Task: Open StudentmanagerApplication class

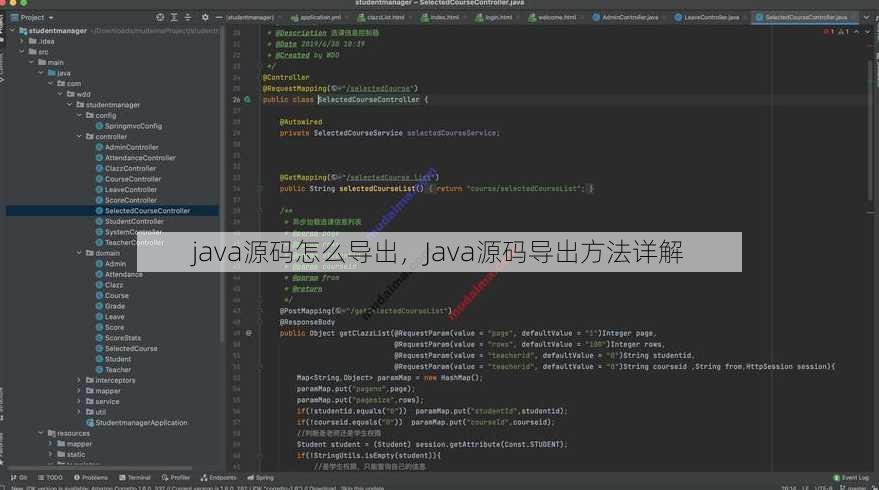Action: (x=137, y=423)
